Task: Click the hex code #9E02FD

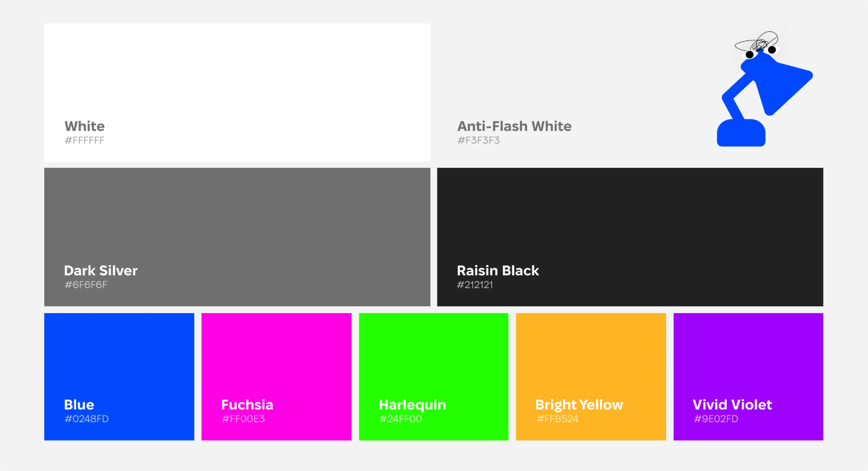Action: click(x=716, y=419)
